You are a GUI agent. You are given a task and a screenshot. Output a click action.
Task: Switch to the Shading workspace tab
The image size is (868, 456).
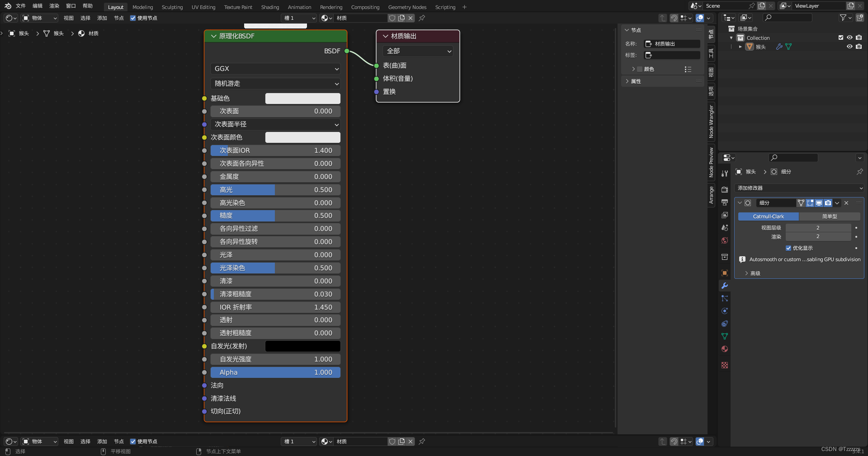269,7
